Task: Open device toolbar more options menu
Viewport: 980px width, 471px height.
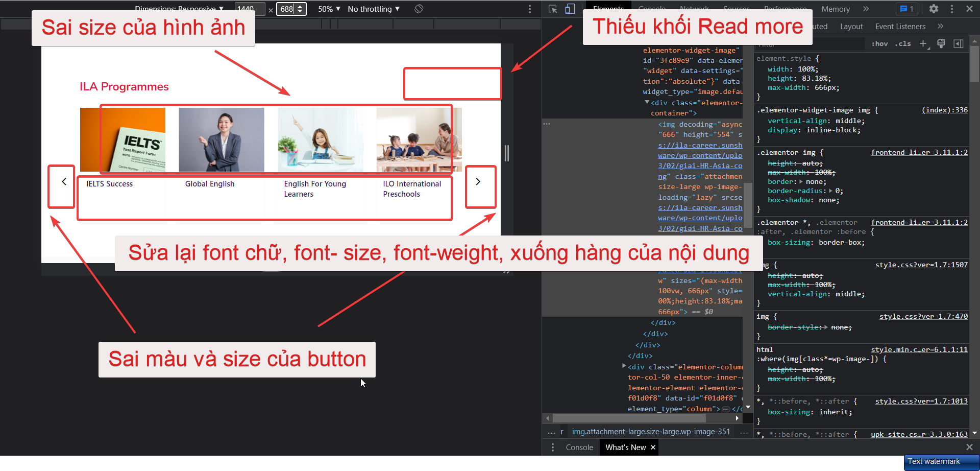Action: (x=530, y=9)
